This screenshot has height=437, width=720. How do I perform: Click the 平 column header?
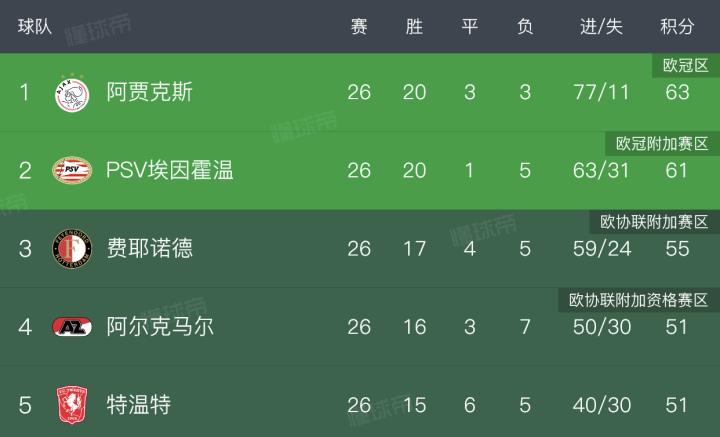click(469, 27)
